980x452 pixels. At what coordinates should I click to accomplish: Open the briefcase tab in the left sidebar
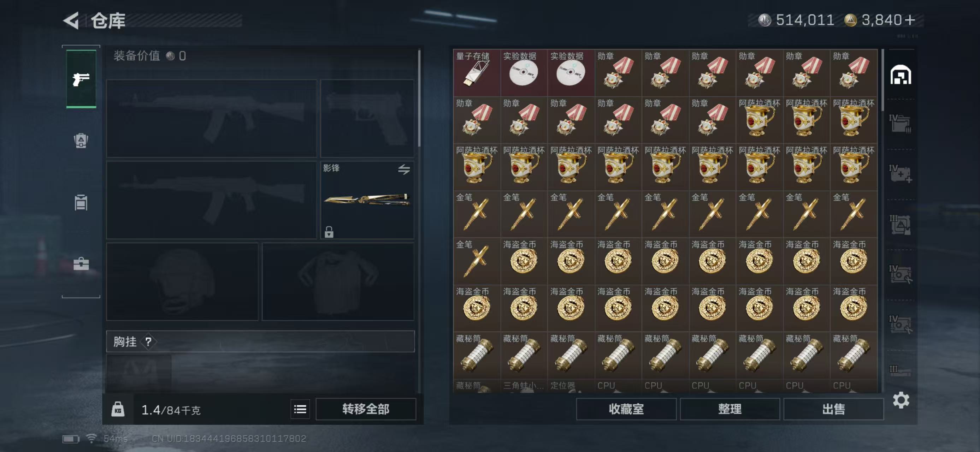[x=81, y=263]
